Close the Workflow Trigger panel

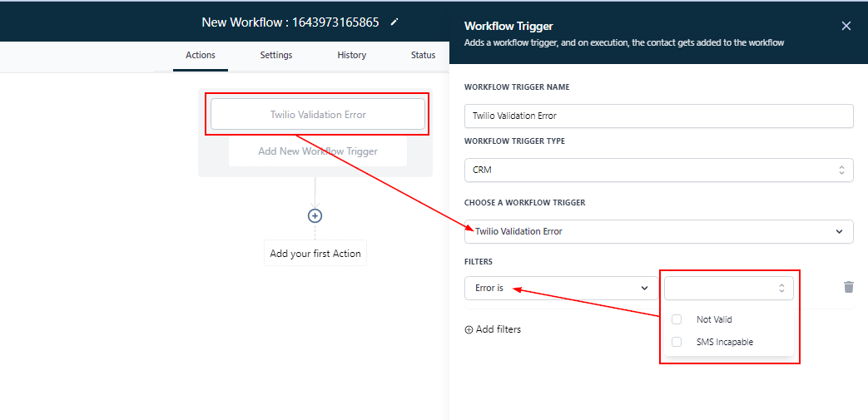coord(846,26)
